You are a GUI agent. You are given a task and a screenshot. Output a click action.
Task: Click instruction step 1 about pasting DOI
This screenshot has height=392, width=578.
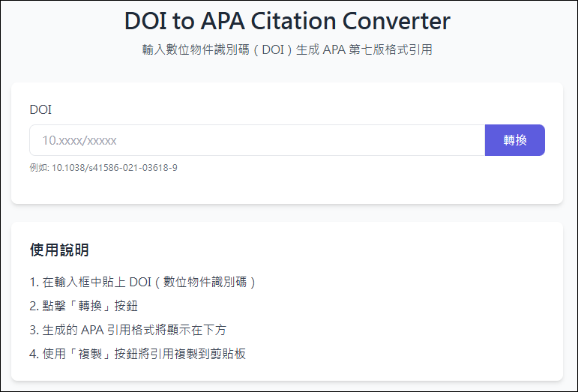pos(143,283)
